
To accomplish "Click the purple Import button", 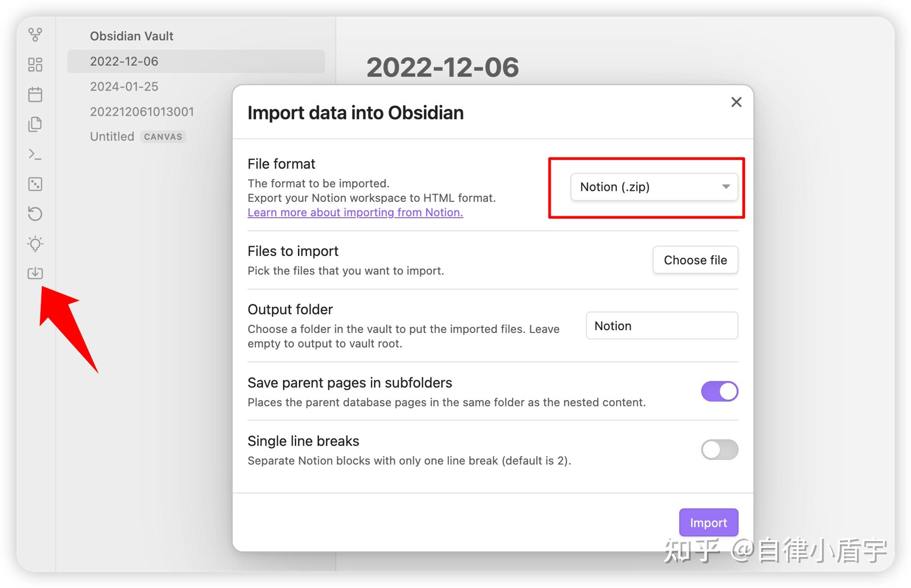I will (708, 522).
